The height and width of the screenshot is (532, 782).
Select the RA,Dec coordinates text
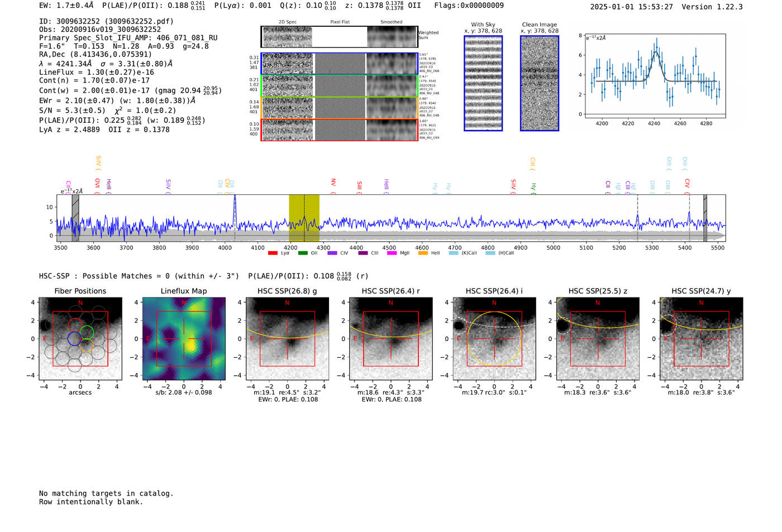96,55
